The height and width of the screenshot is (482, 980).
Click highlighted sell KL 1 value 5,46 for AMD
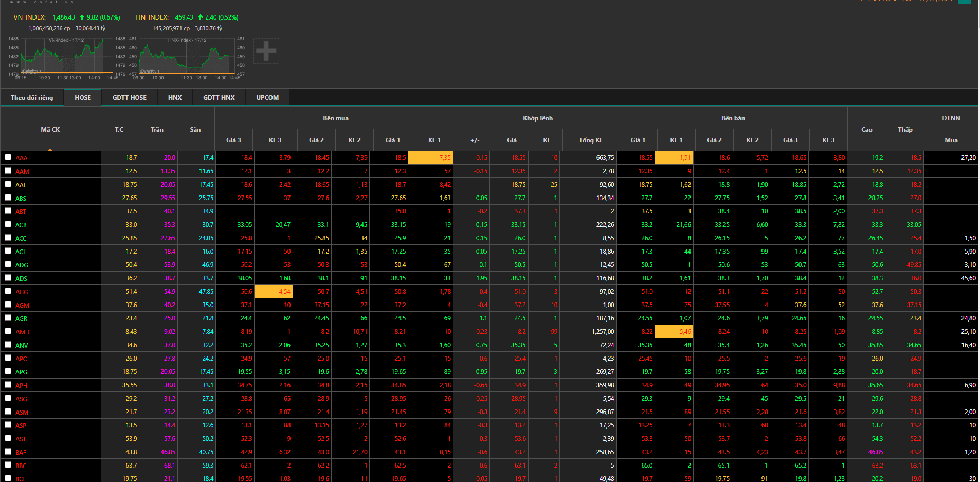point(675,331)
